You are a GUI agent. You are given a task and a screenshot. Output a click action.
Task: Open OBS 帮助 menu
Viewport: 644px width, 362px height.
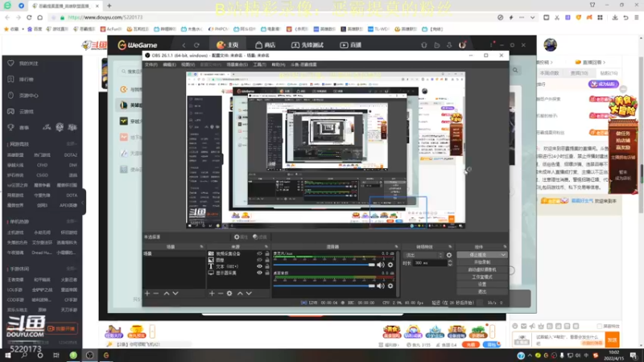click(278, 65)
